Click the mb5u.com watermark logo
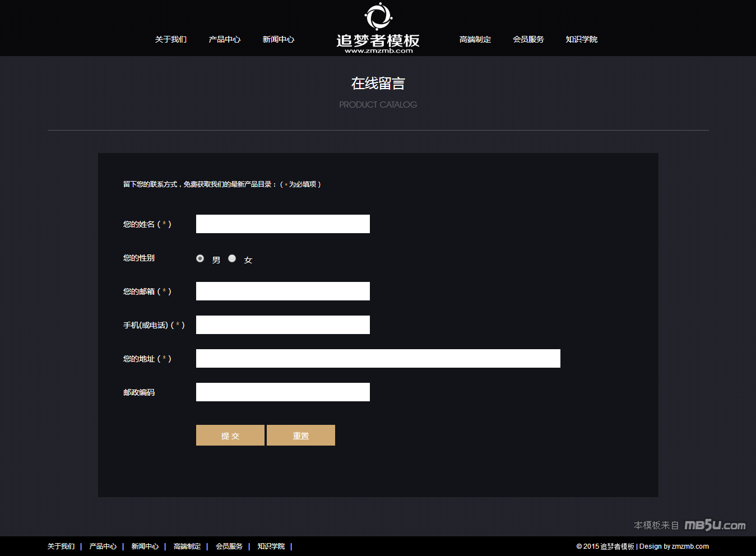The image size is (756, 556). 715,525
